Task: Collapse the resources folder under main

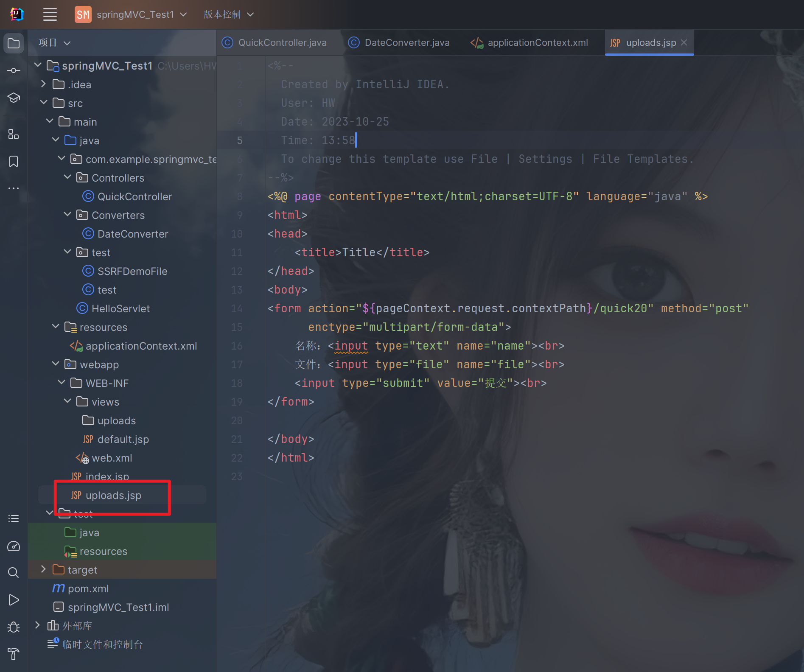Action: (x=56, y=327)
